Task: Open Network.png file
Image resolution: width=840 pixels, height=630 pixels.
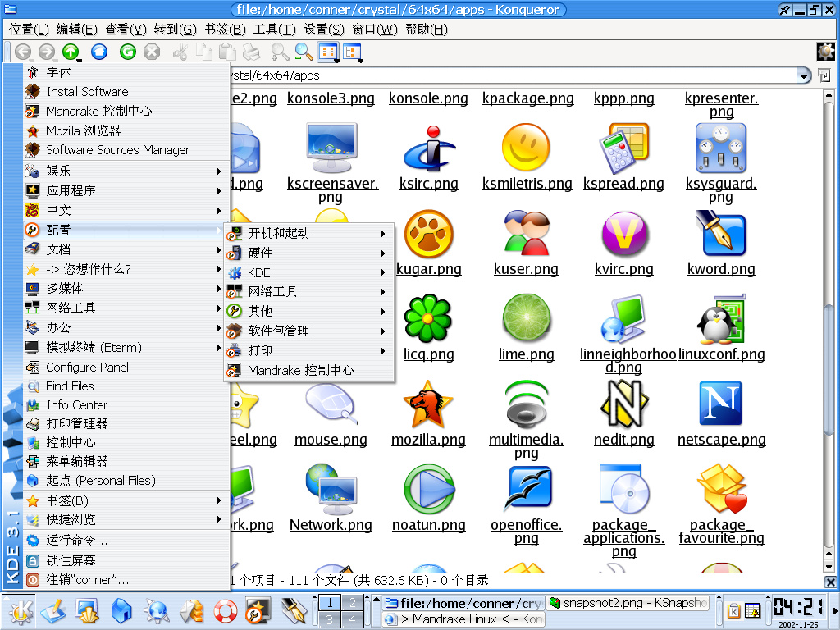Action: (x=331, y=489)
